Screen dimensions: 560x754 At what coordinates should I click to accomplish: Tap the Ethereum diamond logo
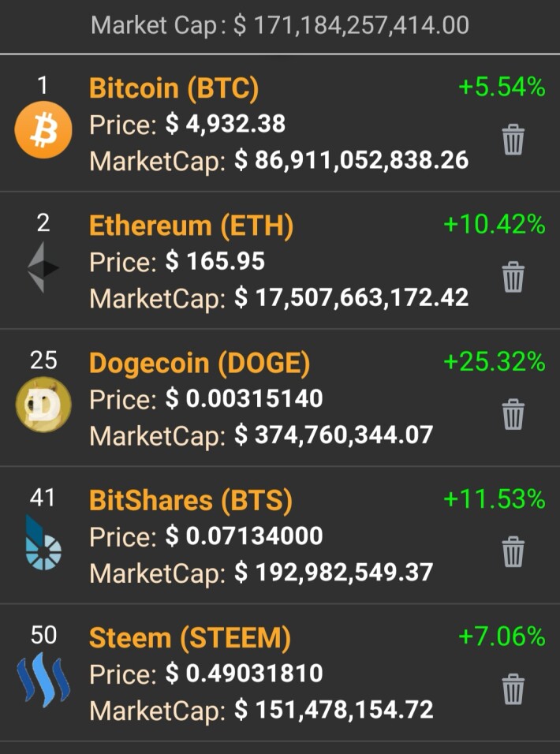(43, 267)
